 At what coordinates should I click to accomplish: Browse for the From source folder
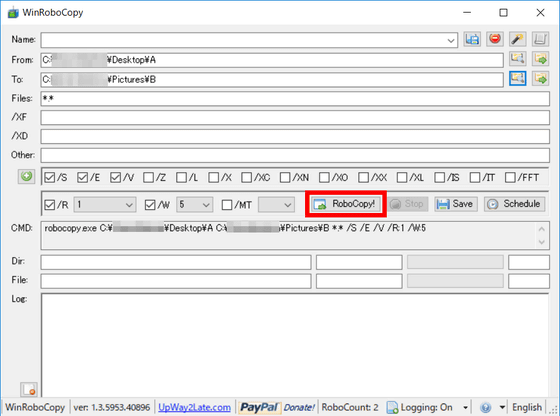tap(518, 59)
